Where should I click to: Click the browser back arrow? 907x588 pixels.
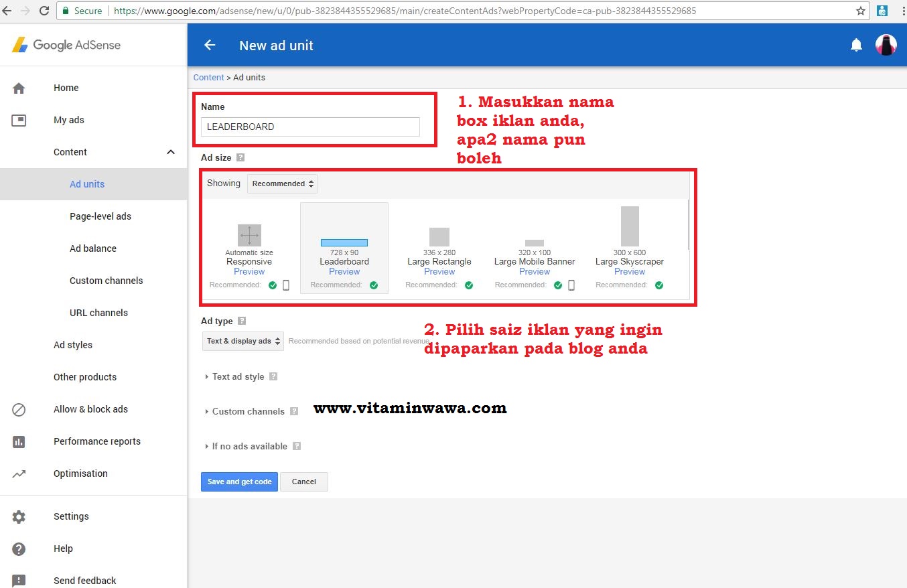(7, 11)
